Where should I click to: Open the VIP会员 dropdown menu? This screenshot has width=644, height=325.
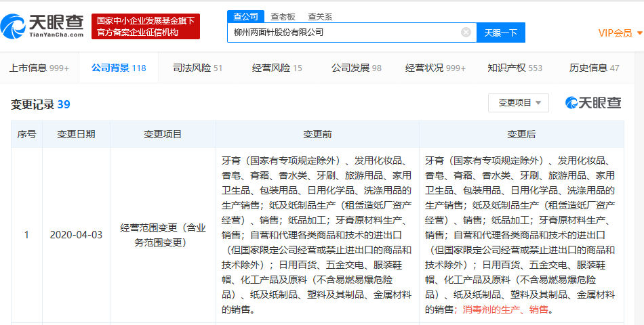tap(620, 33)
